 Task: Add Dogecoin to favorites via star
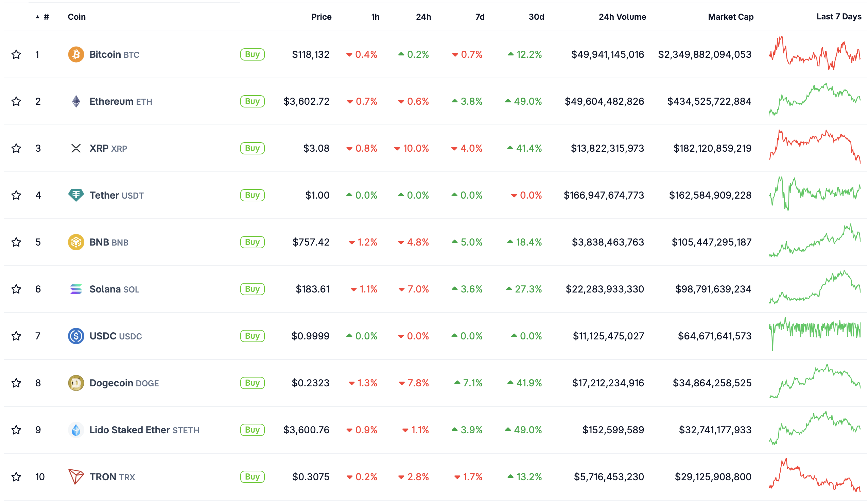[16, 383]
